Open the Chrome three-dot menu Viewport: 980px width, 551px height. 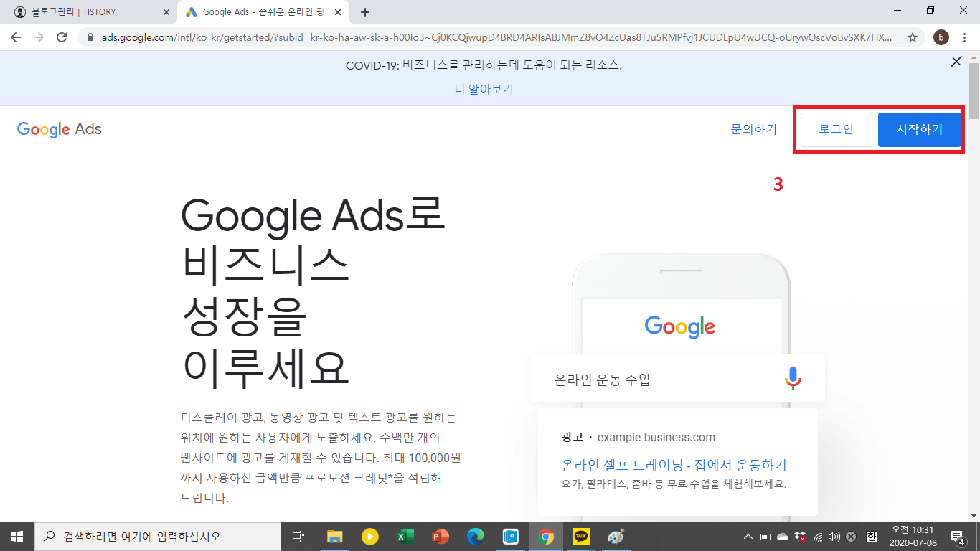pyautogui.click(x=964, y=37)
